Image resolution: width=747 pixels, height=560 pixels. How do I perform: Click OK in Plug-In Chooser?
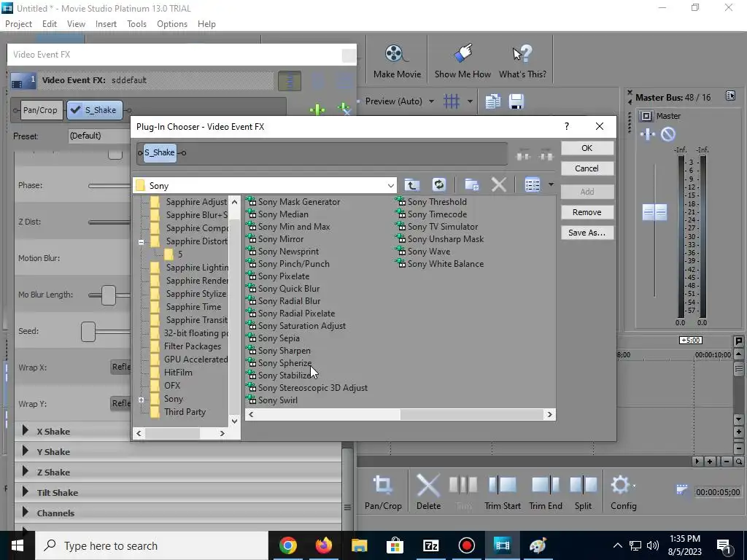point(587,148)
